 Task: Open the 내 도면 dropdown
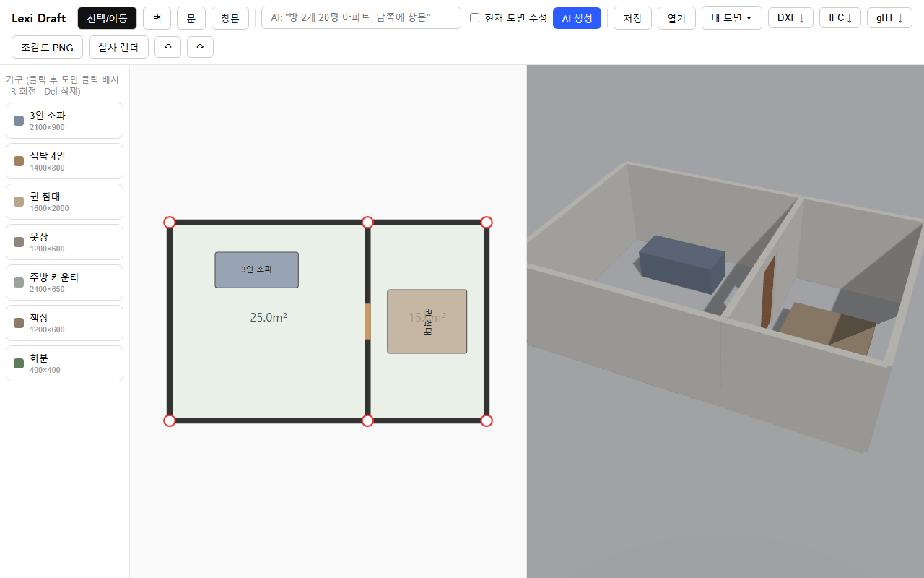pyautogui.click(x=731, y=18)
